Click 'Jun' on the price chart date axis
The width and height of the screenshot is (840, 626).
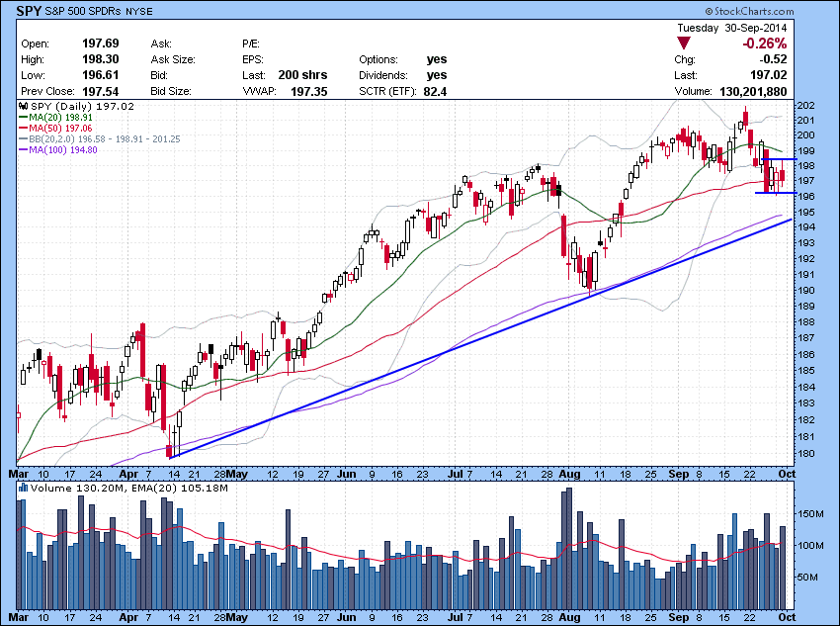pos(347,474)
